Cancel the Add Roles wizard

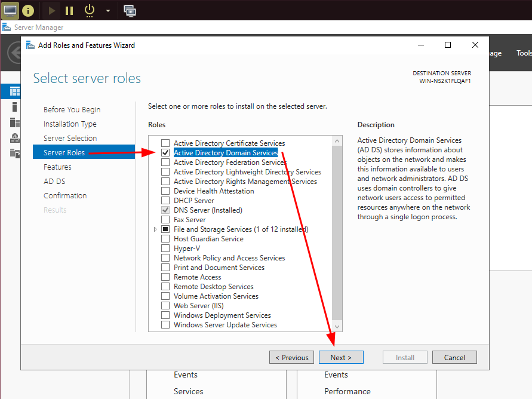[454, 357]
